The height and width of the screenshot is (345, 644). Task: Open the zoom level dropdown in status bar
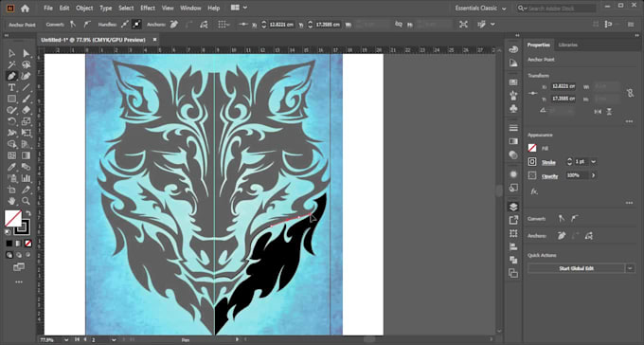pyautogui.click(x=66, y=340)
